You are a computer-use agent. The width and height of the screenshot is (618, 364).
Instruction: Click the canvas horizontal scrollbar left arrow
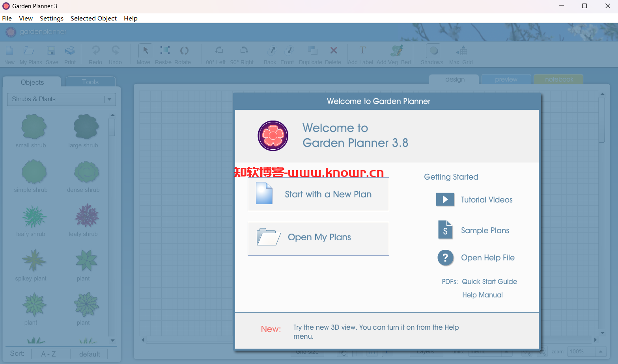pyautogui.click(x=143, y=340)
